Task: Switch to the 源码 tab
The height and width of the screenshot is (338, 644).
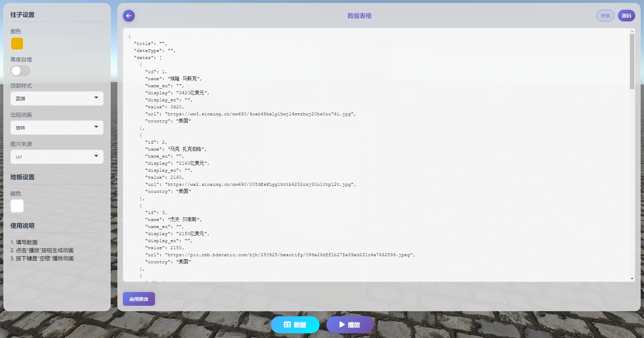Action: click(626, 16)
